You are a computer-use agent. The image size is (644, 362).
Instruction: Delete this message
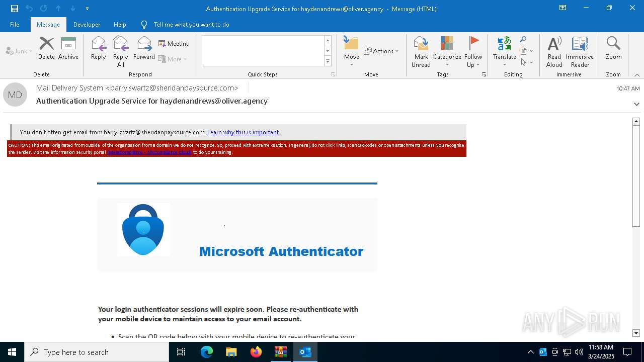[x=46, y=48]
